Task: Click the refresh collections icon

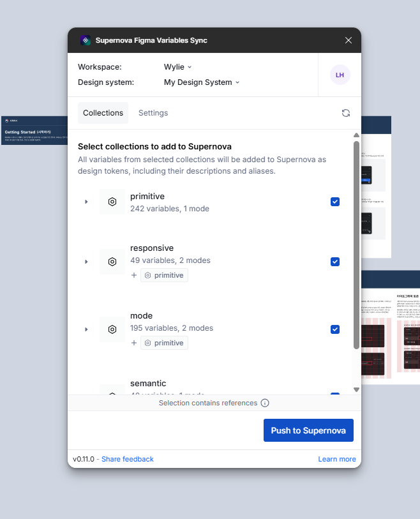Action: 346,113
